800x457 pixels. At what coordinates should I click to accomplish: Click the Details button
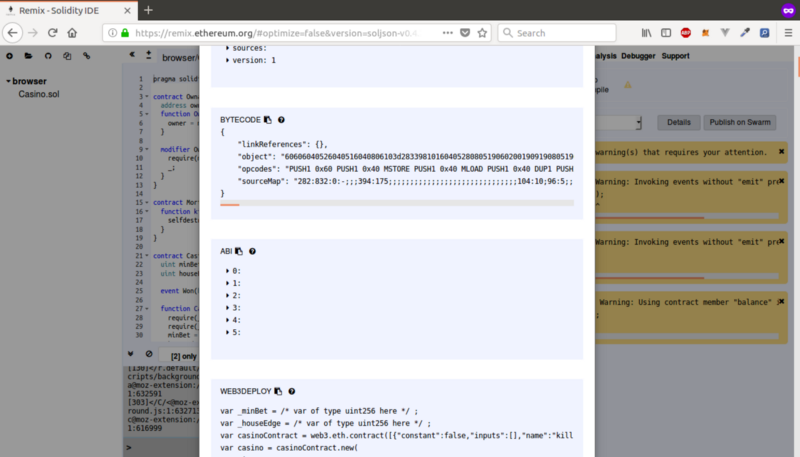(679, 122)
